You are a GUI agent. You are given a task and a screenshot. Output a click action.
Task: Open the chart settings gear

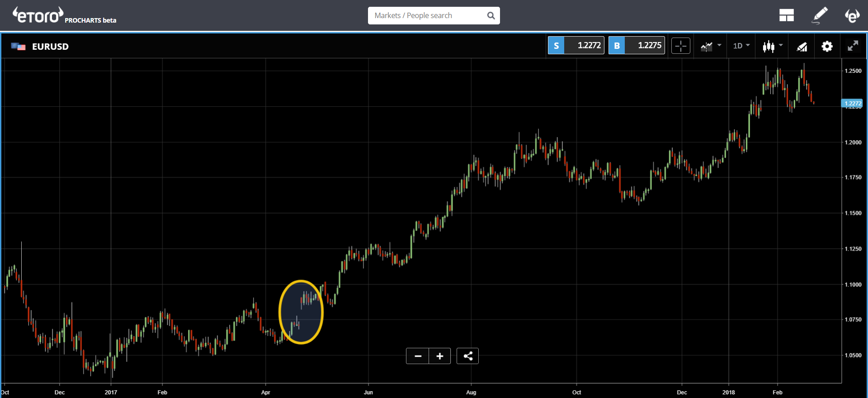pyautogui.click(x=827, y=46)
